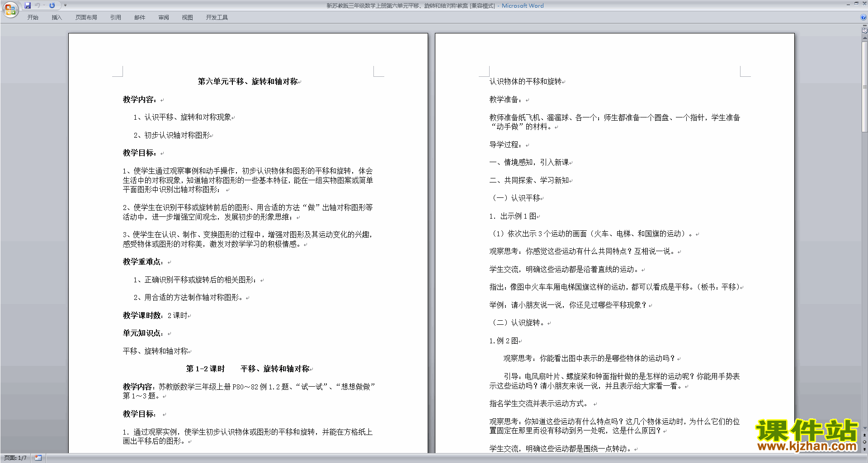Open the round Office button menu
The width and height of the screenshot is (868, 463).
(10, 9)
